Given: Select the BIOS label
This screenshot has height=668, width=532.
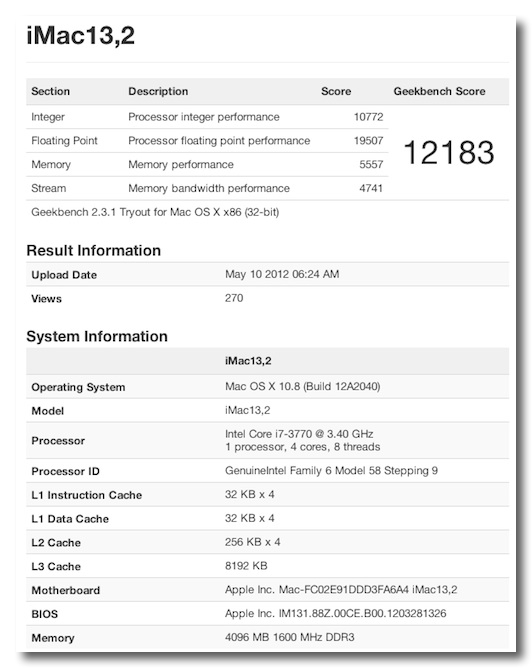Looking at the screenshot, I should pos(44,615).
